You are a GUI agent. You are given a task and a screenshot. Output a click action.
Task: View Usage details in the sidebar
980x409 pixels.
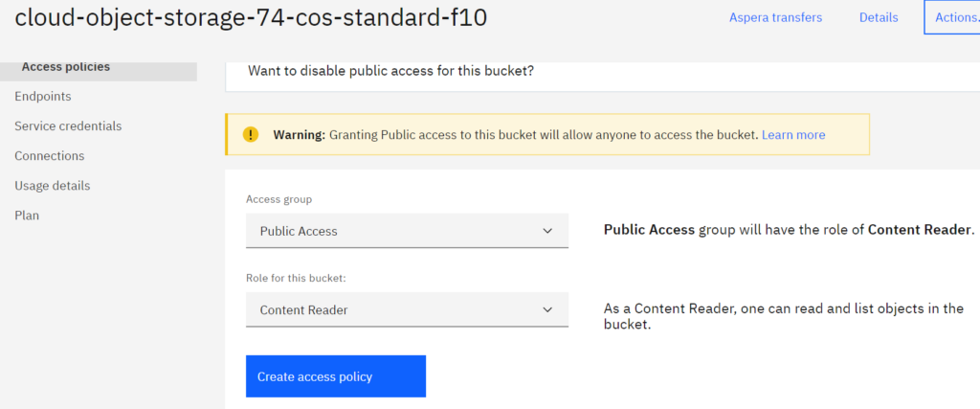(53, 186)
